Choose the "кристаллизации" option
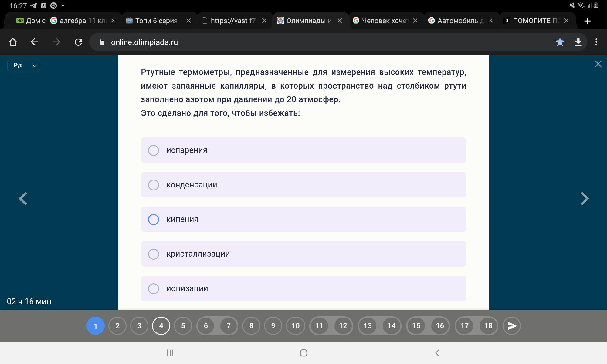607x364 pixels. (x=154, y=254)
